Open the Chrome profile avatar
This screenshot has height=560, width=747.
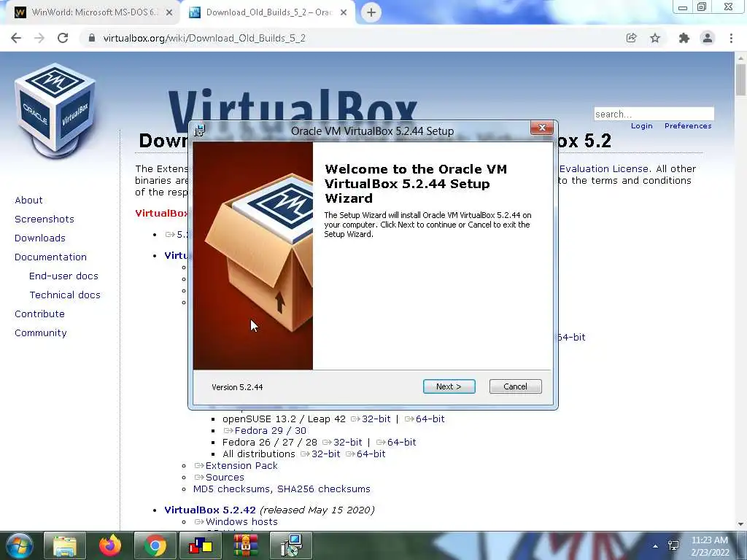(x=708, y=38)
